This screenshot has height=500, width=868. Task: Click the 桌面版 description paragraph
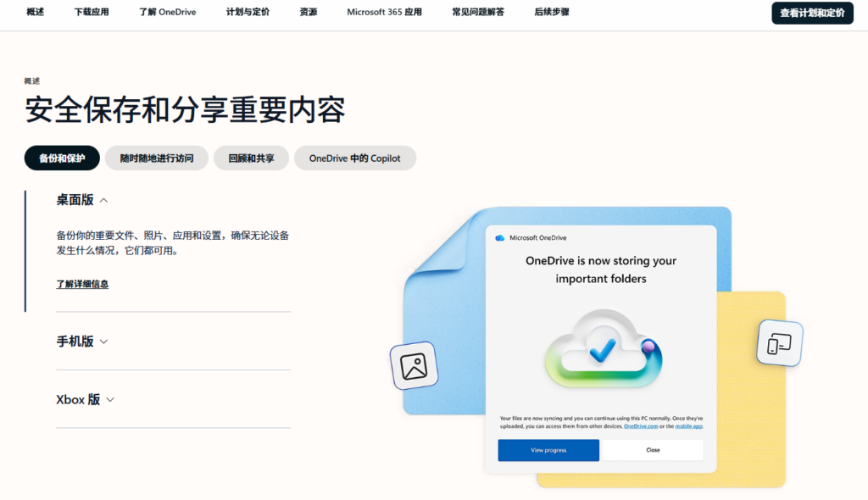click(x=172, y=242)
